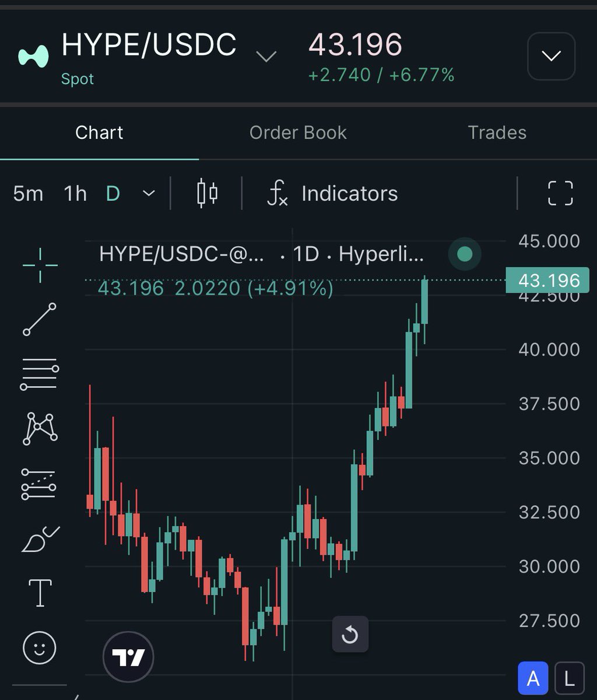Reset the chart view with the undo arrow
The image size is (597, 700).
[350, 633]
